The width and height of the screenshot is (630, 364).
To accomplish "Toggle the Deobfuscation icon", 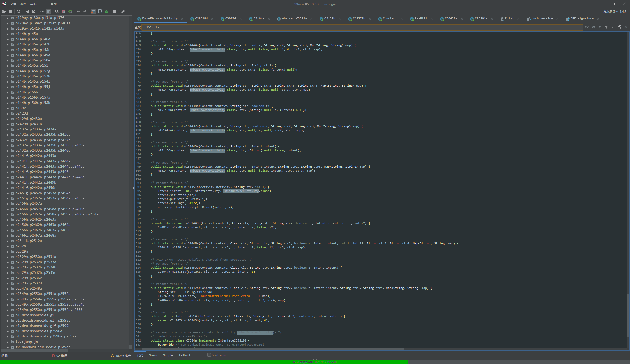I will [x=93, y=11].
